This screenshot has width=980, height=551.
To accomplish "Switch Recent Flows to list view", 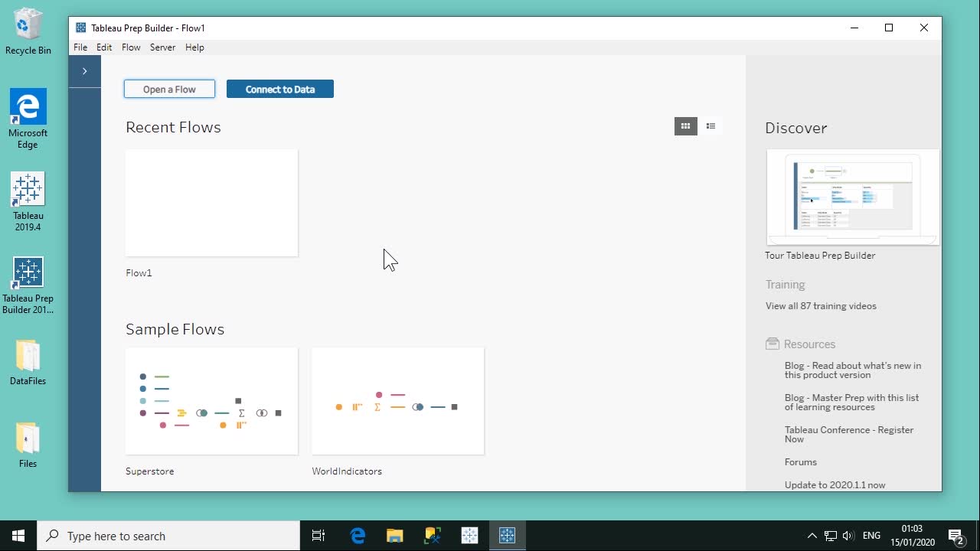I will pyautogui.click(x=710, y=126).
